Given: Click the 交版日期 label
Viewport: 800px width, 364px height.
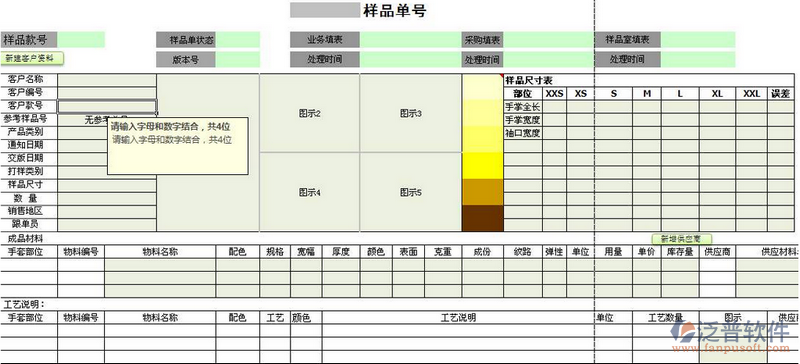Looking at the screenshot, I should coord(26,158).
